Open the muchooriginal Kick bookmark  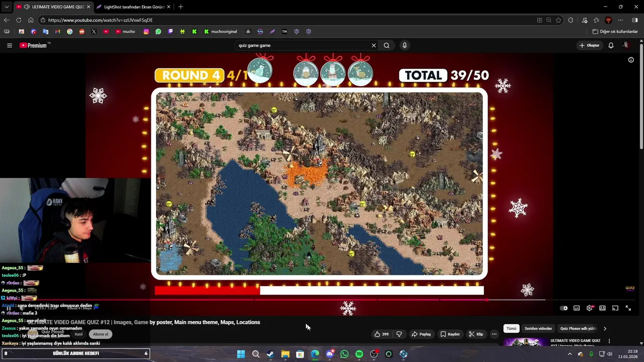point(220,31)
